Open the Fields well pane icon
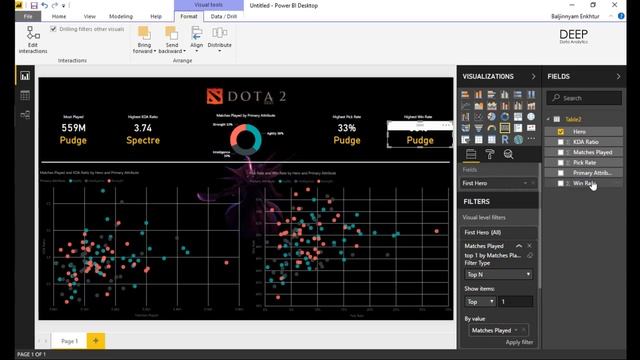Image resolution: width=640 pixels, height=360 pixels. point(471,154)
